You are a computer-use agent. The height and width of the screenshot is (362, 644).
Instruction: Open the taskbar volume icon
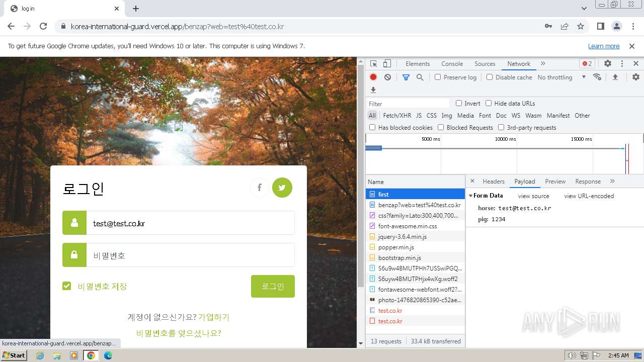coord(572,355)
